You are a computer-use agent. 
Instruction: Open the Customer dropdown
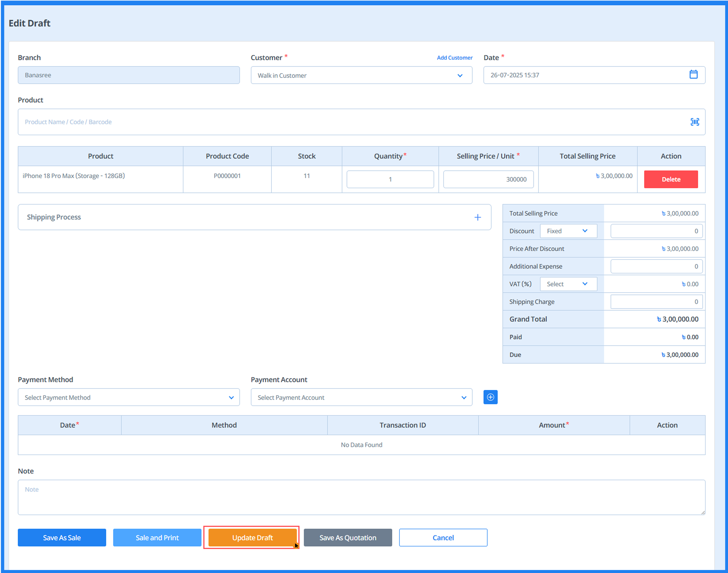361,75
